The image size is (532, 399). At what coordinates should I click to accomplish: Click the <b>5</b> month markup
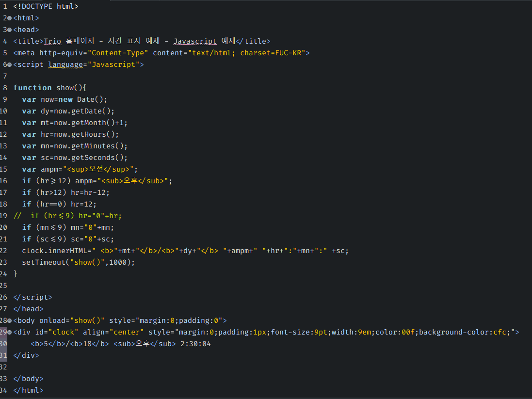(x=48, y=344)
